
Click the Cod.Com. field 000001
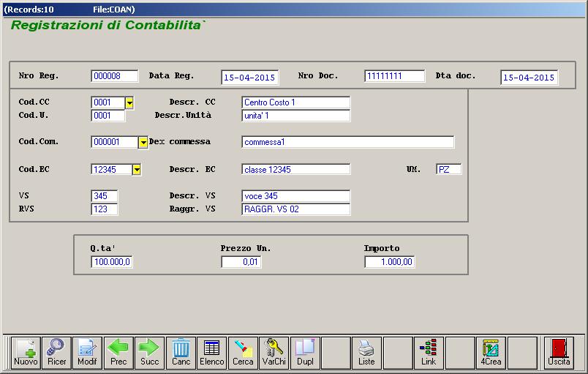pyautogui.click(x=115, y=142)
